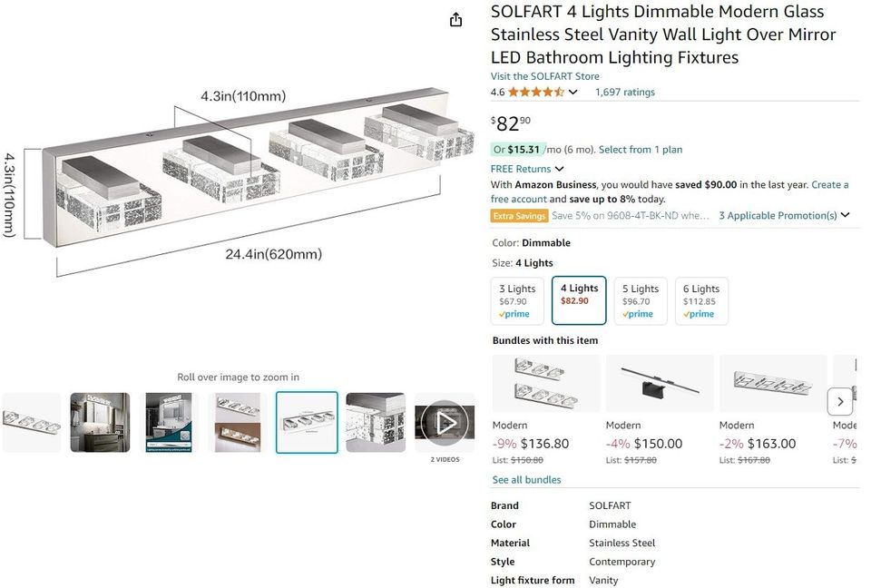Click the Extra Savings badge
Image resolution: width=871 pixels, height=588 pixels.
click(520, 216)
